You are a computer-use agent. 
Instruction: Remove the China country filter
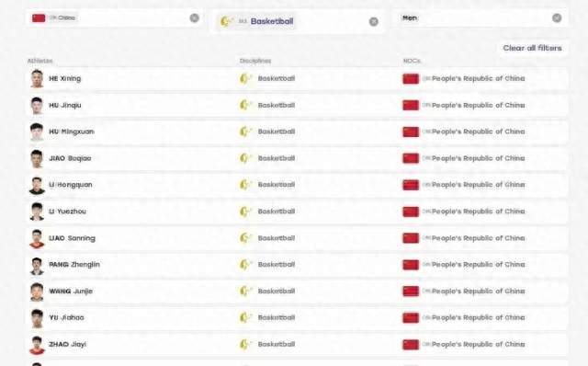(x=194, y=17)
